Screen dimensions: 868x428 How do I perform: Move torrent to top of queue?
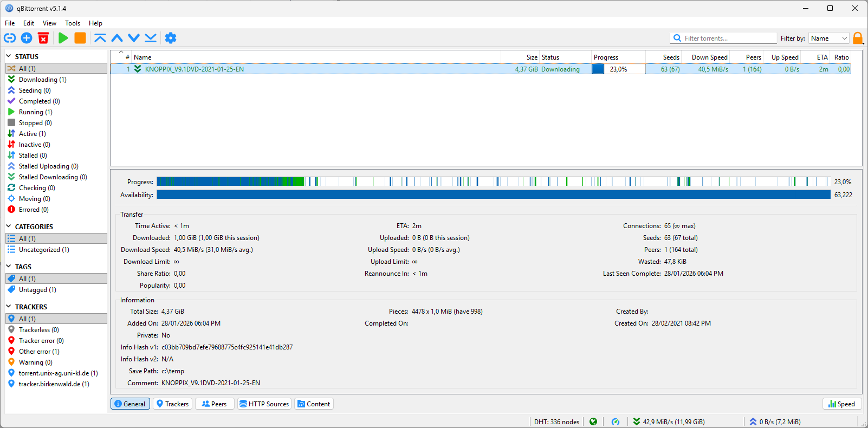100,38
